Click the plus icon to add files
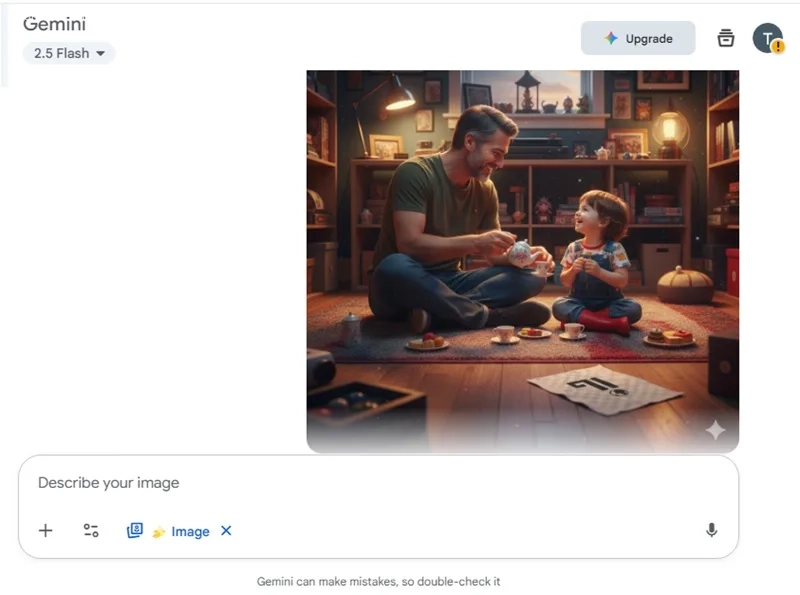 (x=45, y=531)
